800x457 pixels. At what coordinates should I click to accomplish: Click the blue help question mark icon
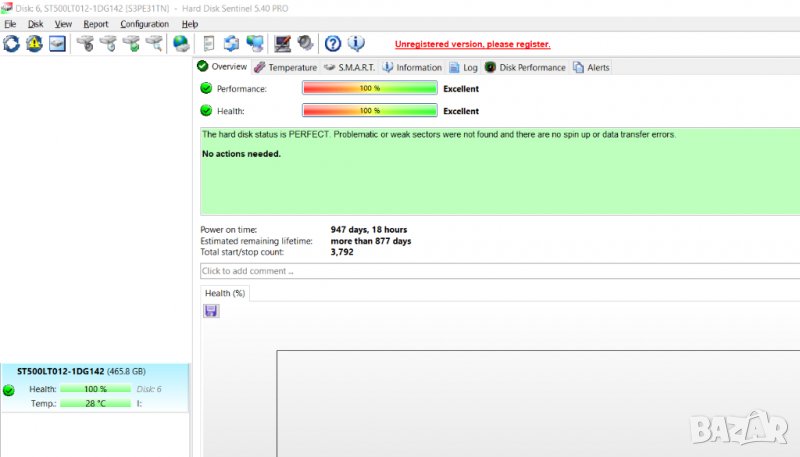click(333, 43)
